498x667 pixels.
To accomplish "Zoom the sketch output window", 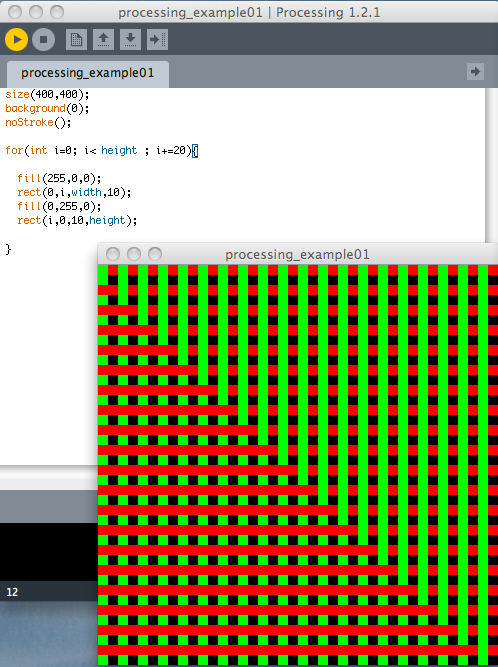I will click(155, 254).
